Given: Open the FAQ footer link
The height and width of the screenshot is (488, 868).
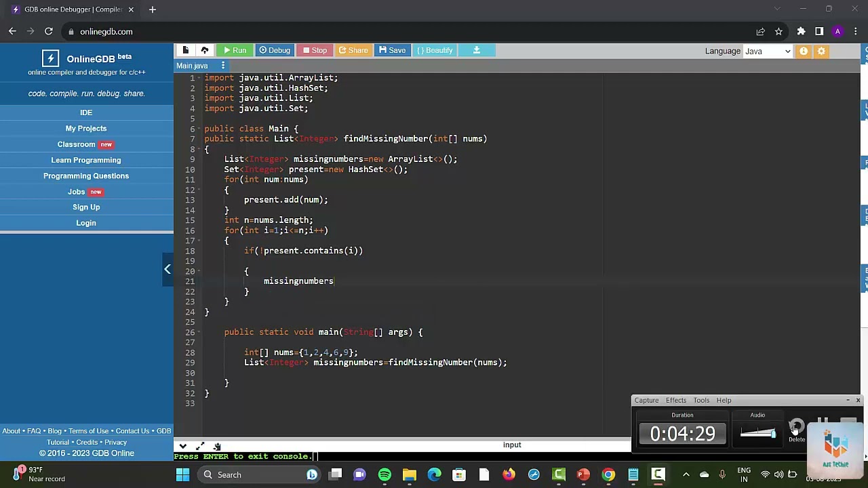Looking at the screenshot, I should [x=34, y=431].
